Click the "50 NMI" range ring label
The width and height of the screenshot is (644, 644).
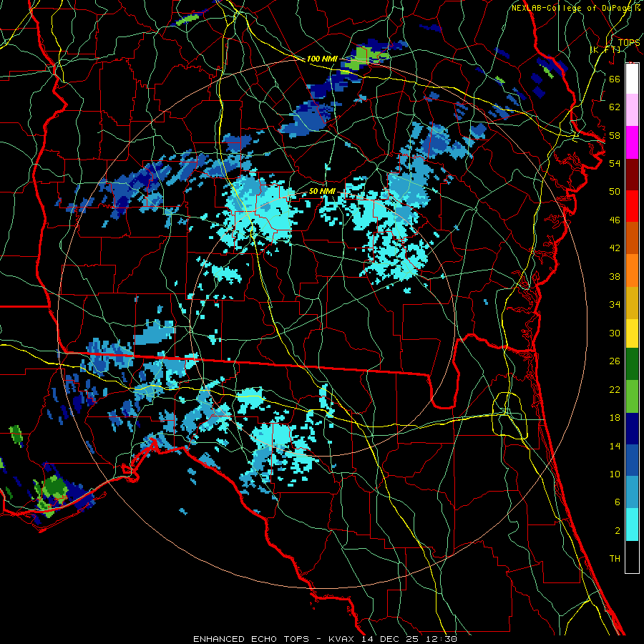coord(322,191)
